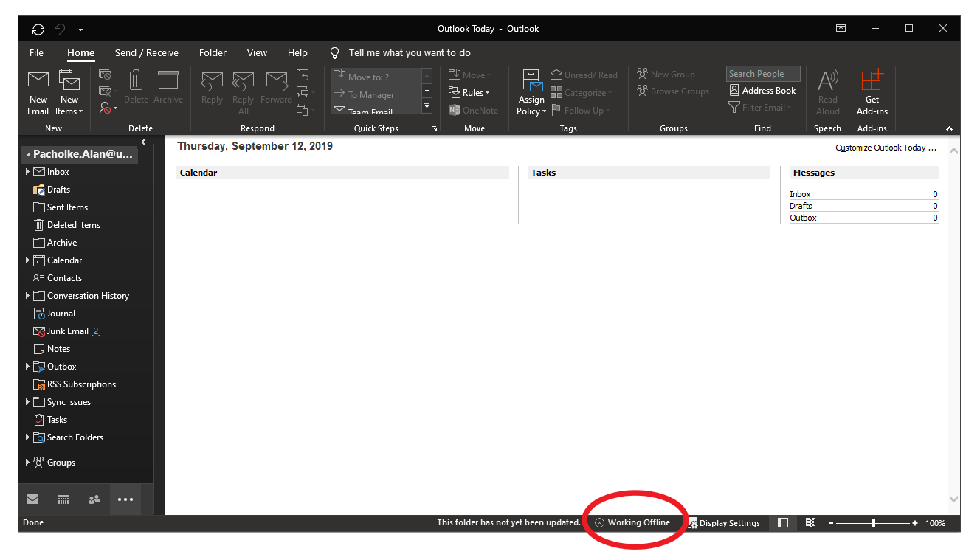
Task: Click the Ignore conversation icon
Action: (x=105, y=75)
